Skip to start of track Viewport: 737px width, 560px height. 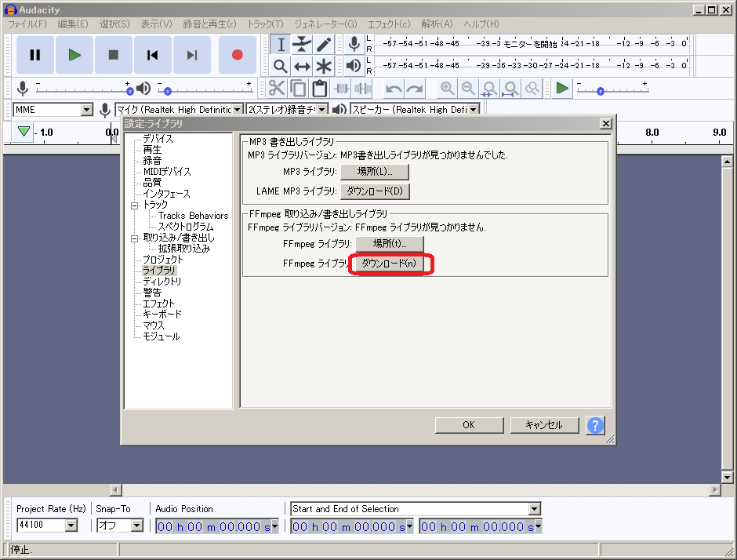(x=152, y=55)
